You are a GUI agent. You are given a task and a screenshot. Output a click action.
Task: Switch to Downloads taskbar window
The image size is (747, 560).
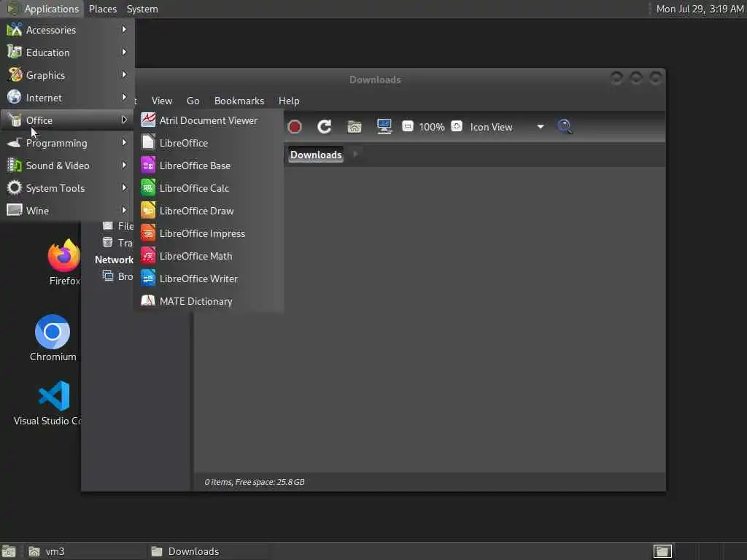coord(208,551)
